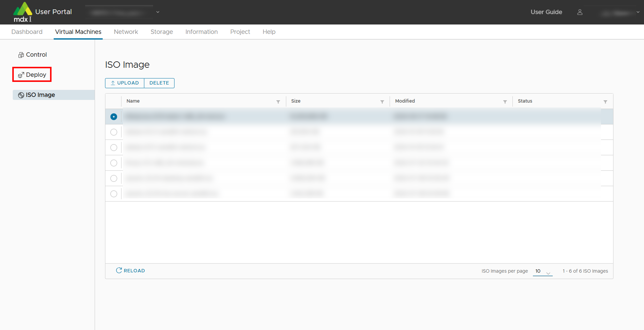Select the fourth ISO image radio button
The height and width of the screenshot is (330, 644).
(114, 163)
